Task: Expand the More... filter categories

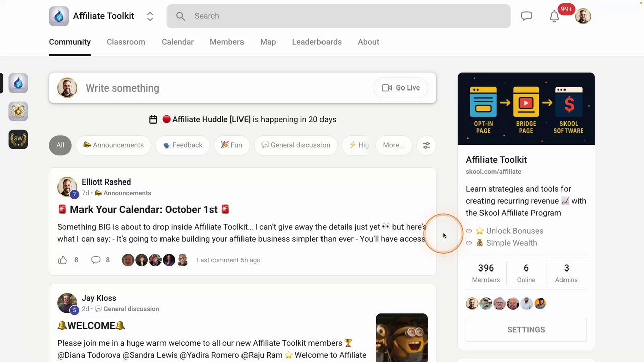Action: [393, 145]
